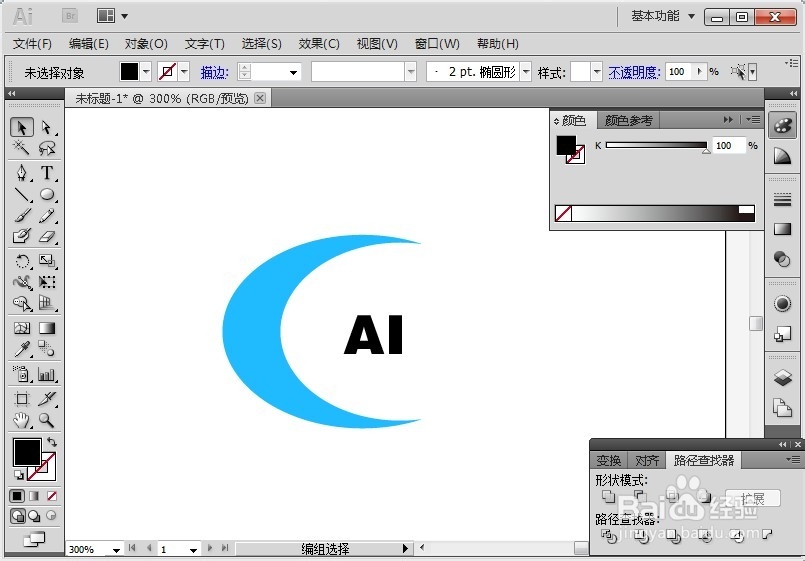Viewport: 805px width, 561px height.
Task: Select the Eyedropper tool
Action: tap(22, 349)
